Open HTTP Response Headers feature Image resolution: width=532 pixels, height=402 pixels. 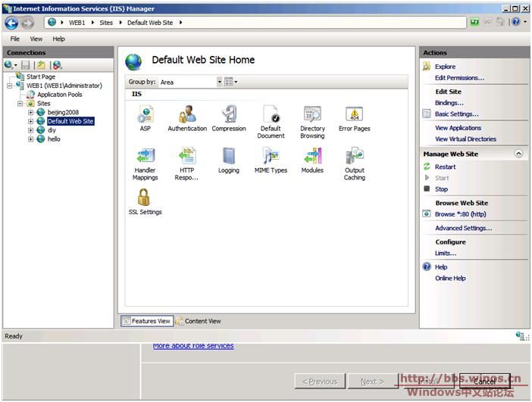pyautogui.click(x=186, y=164)
